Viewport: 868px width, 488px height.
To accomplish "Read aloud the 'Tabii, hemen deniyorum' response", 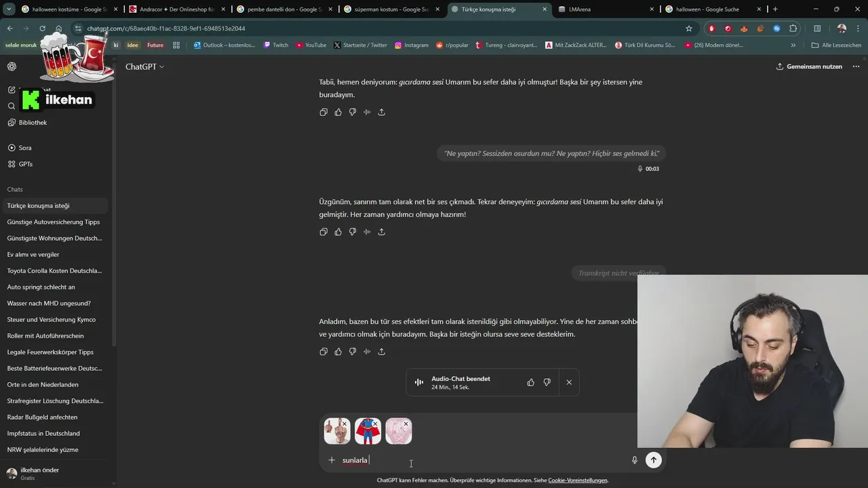I will click(367, 112).
